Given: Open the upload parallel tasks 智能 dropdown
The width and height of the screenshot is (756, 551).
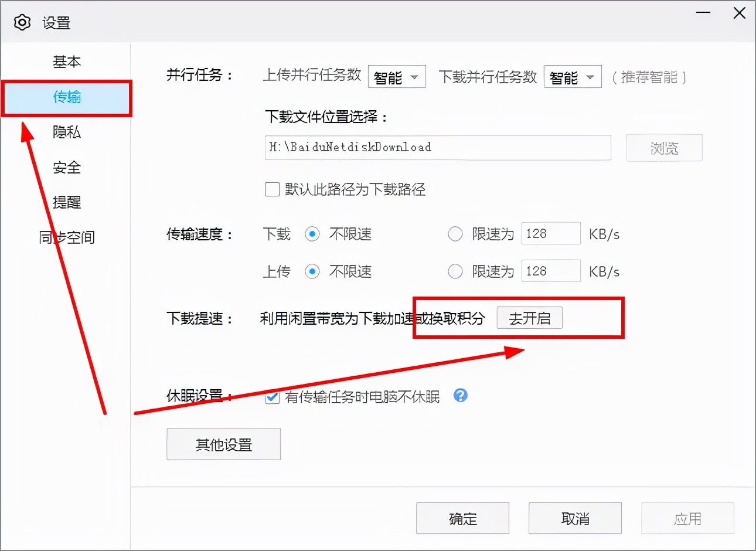Looking at the screenshot, I should pos(397,76).
